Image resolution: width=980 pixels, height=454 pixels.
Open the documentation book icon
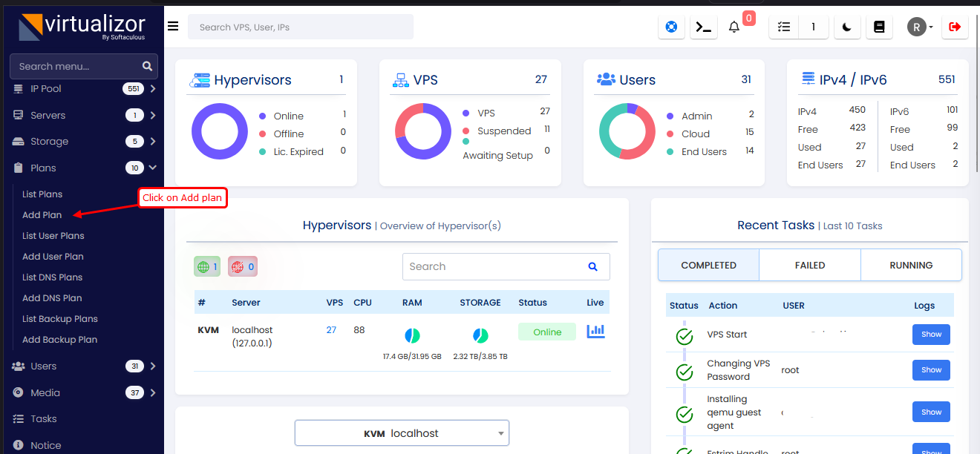(879, 27)
